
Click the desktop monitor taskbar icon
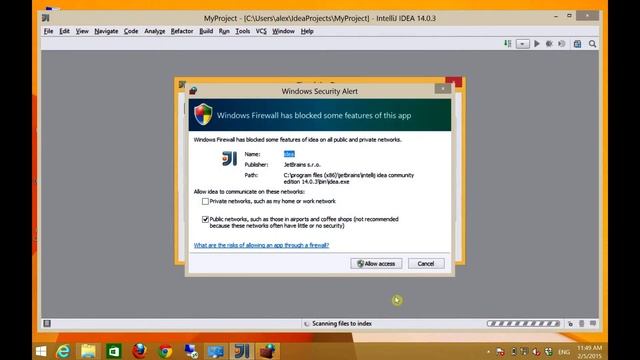pyautogui.click(x=216, y=351)
